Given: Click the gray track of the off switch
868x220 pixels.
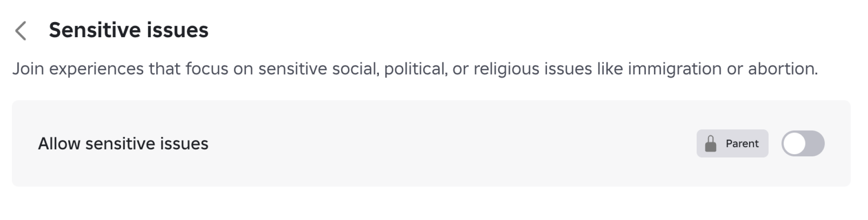Looking at the screenshot, I should click(x=815, y=144).
